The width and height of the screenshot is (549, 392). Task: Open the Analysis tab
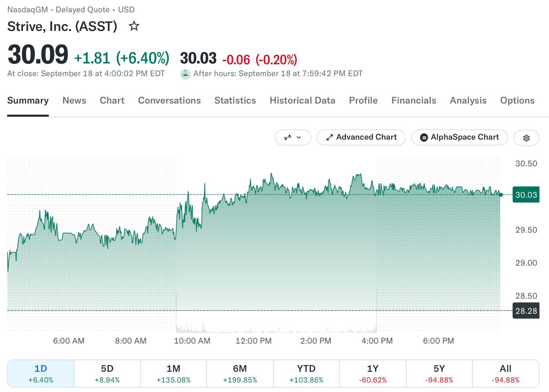(468, 101)
